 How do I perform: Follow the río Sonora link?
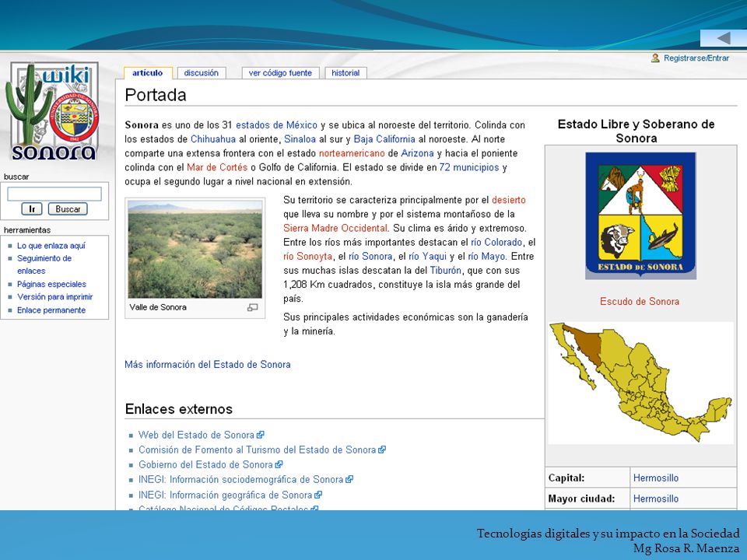tap(370, 256)
